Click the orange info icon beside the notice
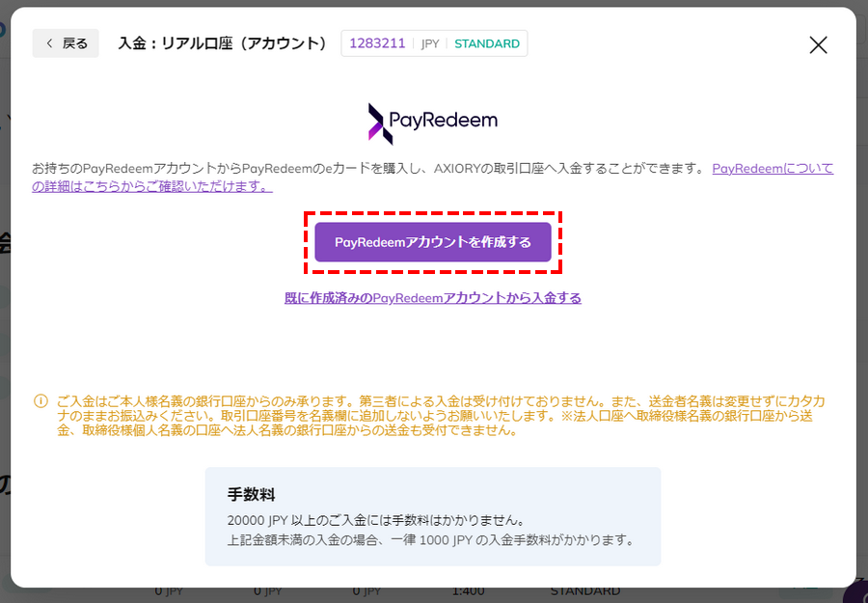 [41, 401]
